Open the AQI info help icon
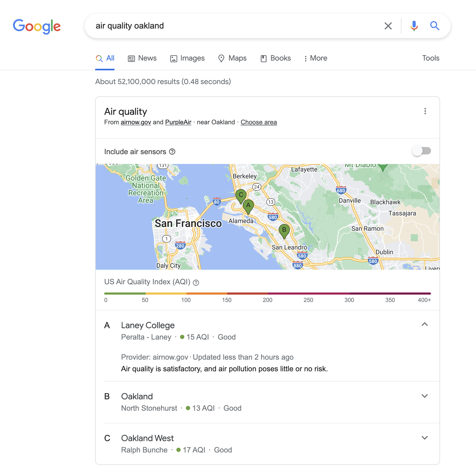This screenshot has height=476, width=476. click(196, 283)
